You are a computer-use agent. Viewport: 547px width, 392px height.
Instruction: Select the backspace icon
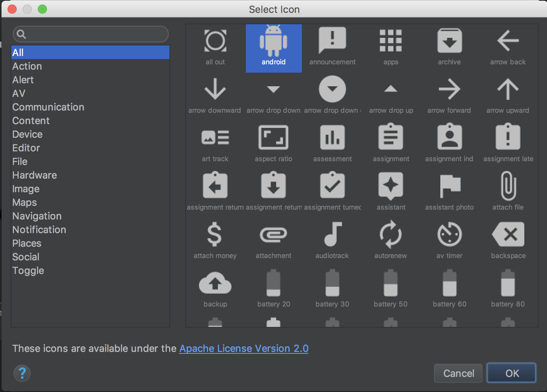[x=508, y=234]
